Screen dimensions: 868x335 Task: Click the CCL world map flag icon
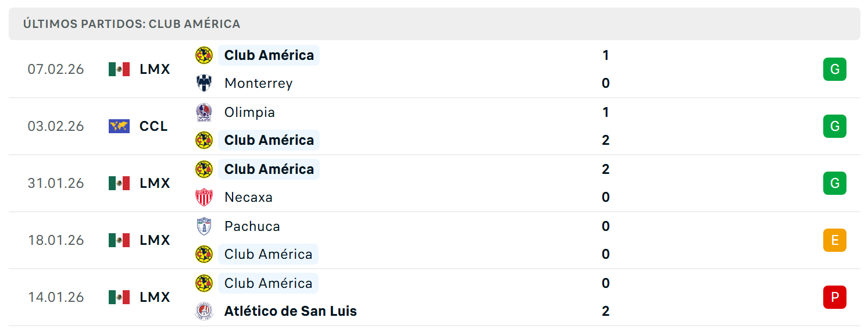click(119, 126)
